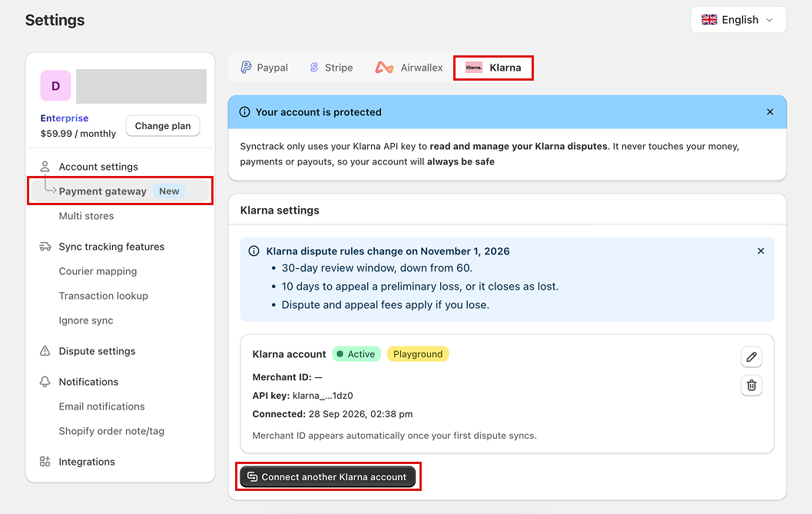Screen dimensions: 812x514
Task: Click the Airwallex logo icon
Action: pyautogui.click(x=384, y=68)
